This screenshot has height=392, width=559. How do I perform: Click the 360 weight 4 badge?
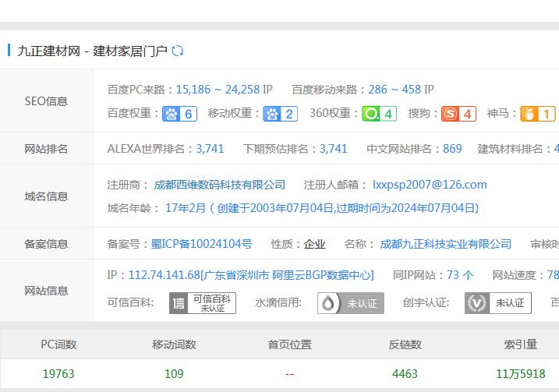tap(380, 114)
